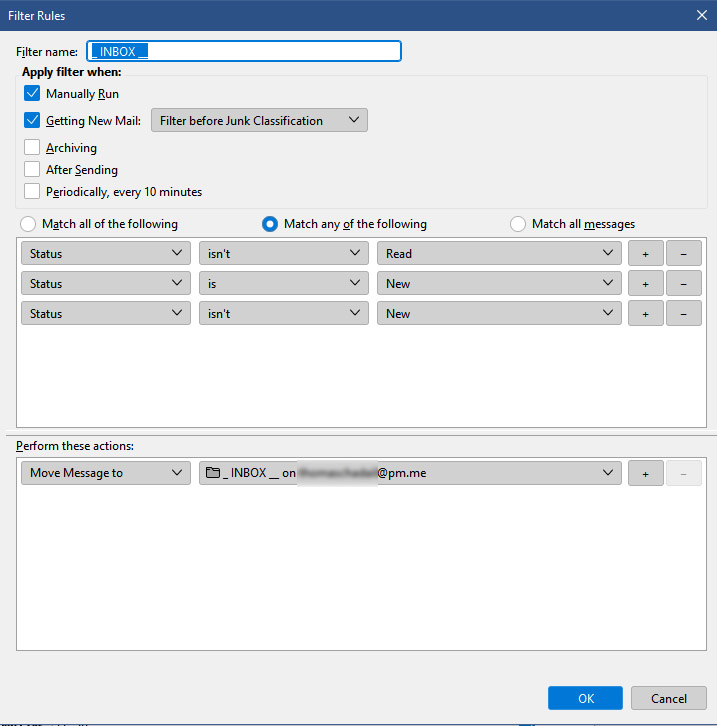Image resolution: width=717 pixels, height=726 pixels.
Task: Add another action with the plus button
Action: click(x=646, y=473)
